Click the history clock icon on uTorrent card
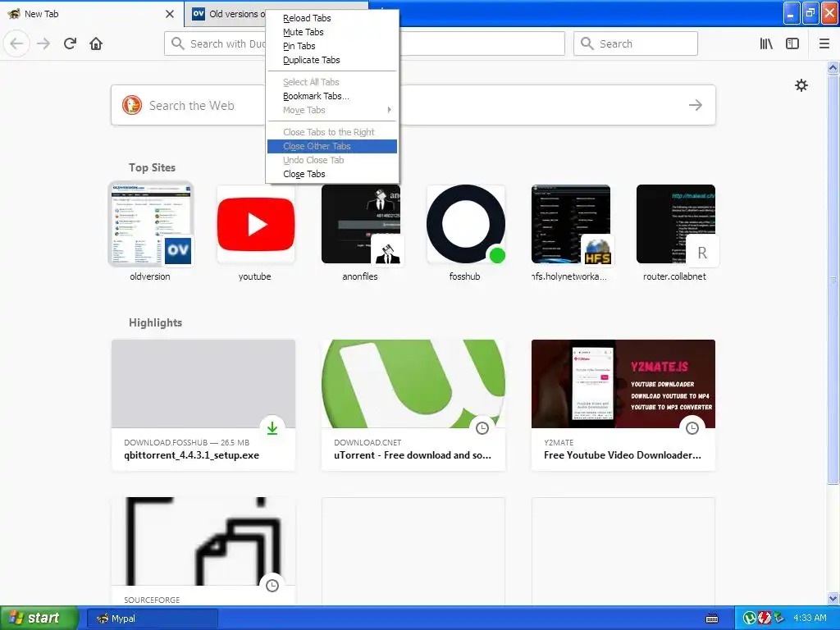 (x=482, y=427)
